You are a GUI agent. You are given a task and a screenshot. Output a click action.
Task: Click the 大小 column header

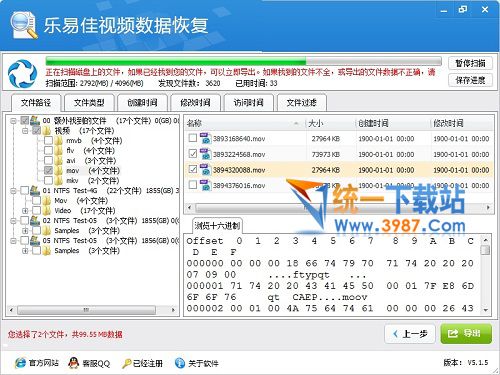pos(330,123)
